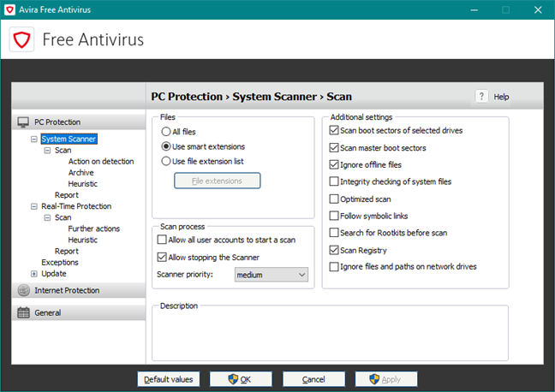Enable Allow all user accounts to start a scan

162,240
